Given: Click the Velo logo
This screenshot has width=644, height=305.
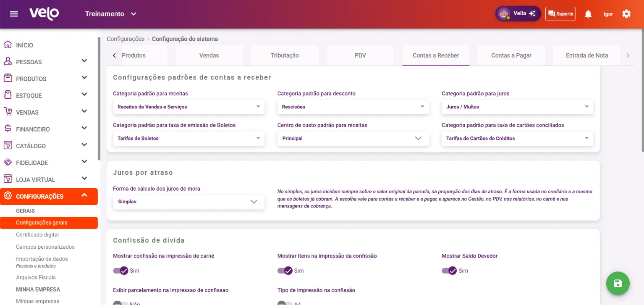Looking at the screenshot, I should [44, 13].
